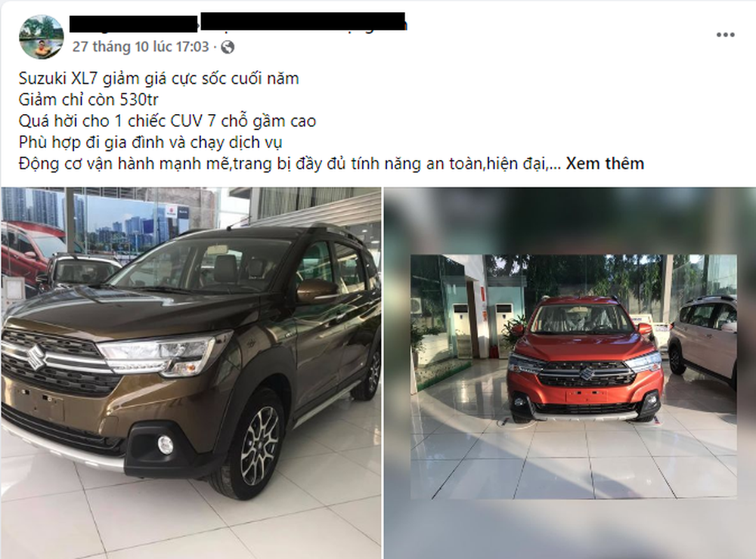Click the fog light on brown XL7
This screenshot has height=559, width=756.
tap(165, 445)
